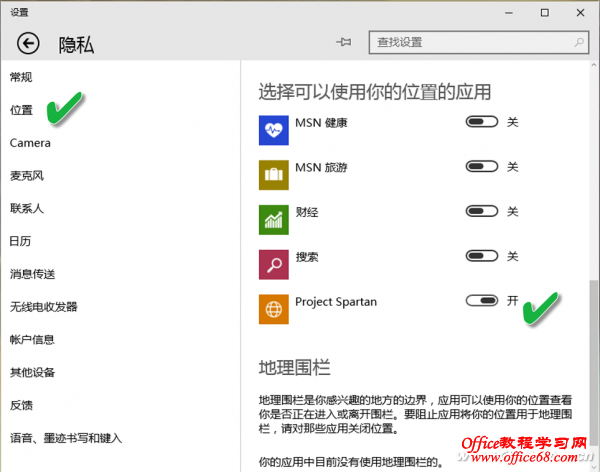Select 位置 in the sidebar
600x472 pixels.
pyautogui.click(x=21, y=110)
